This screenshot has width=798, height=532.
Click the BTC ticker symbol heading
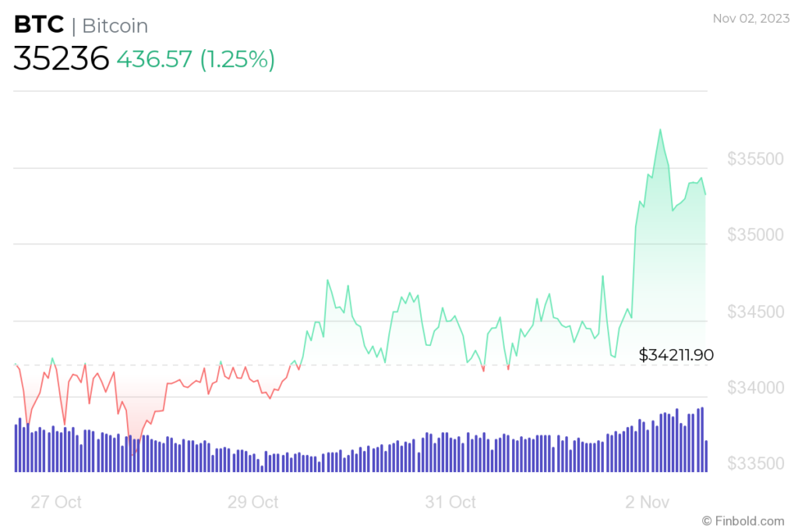(39, 24)
